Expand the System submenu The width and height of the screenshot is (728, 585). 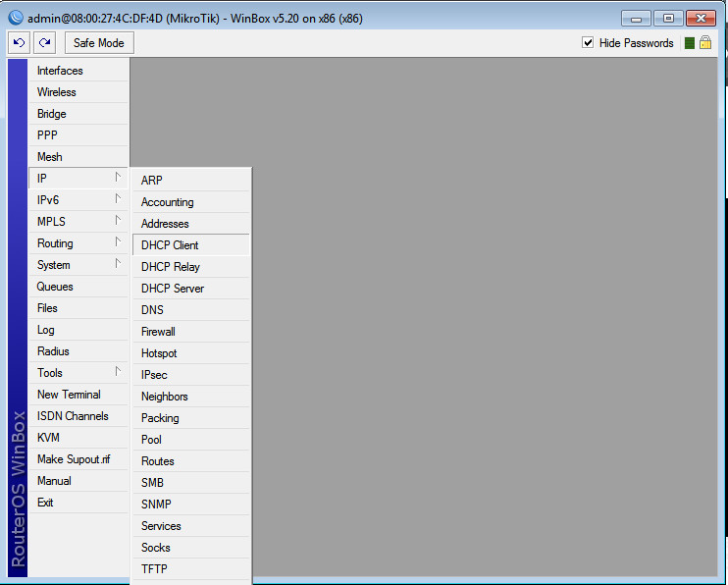(x=78, y=264)
